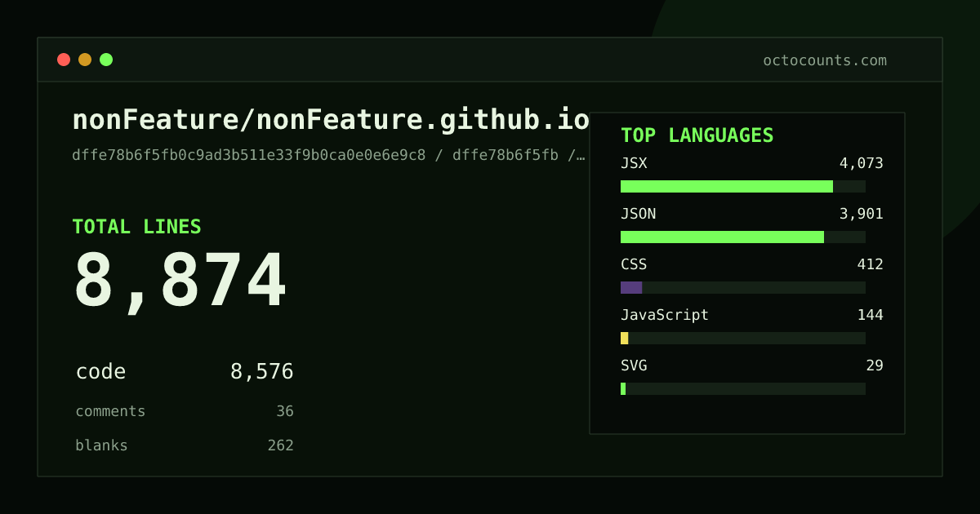This screenshot has width=980, height=514.
Task: Click the JSX count 4,073
Action: point(861,163)
